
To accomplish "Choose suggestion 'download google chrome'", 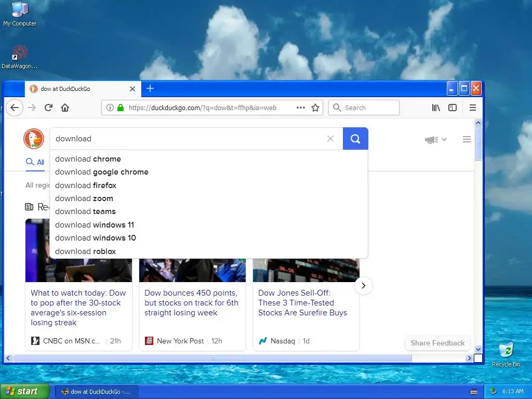I will pyautogui.click(x=209, y=172).
